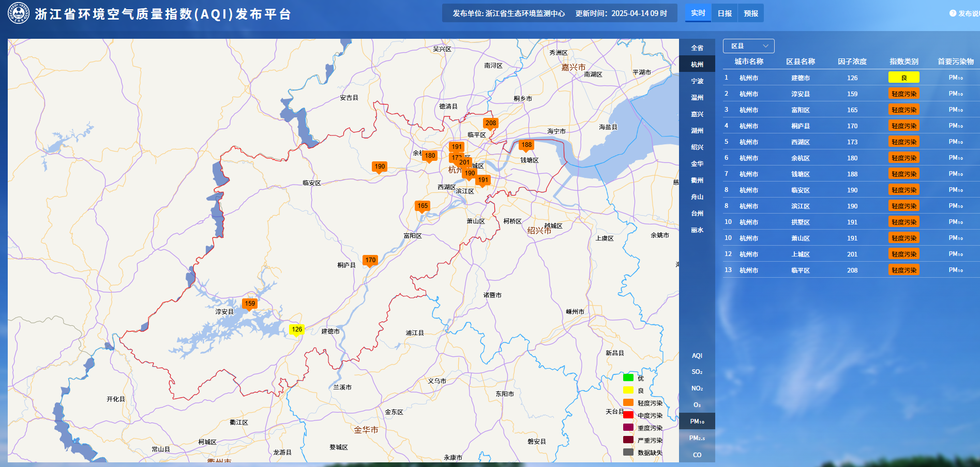980x467 pixels.
Task: Click the 190 marker near 临安区
Action: coord(380,167)
